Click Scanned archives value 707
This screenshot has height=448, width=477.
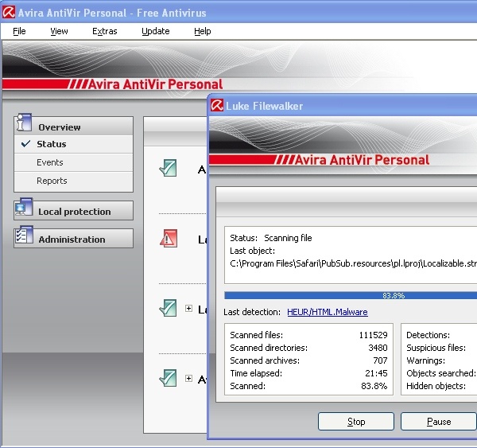pos(380,360)
